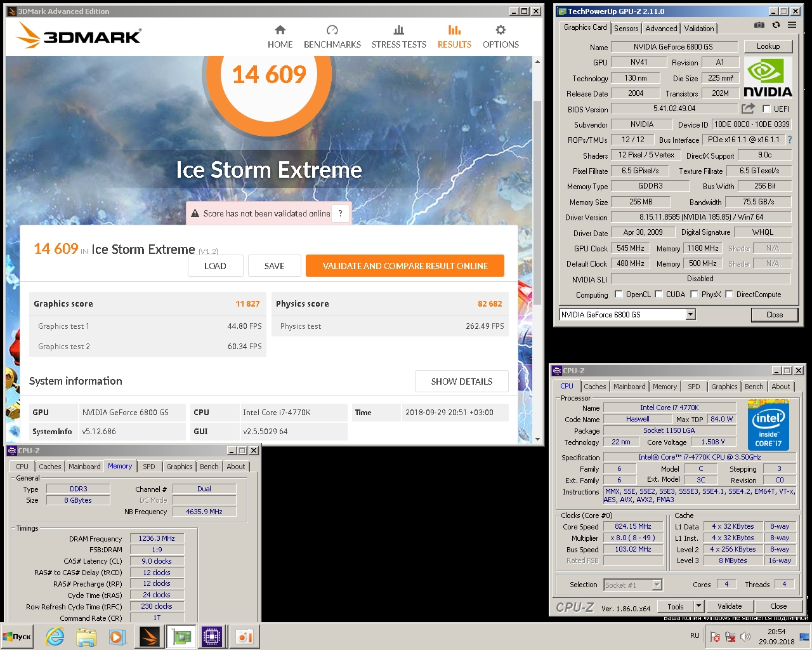
Task: Click the BIOS Version field in GPU-Z
Action: (x=674, y=109)
